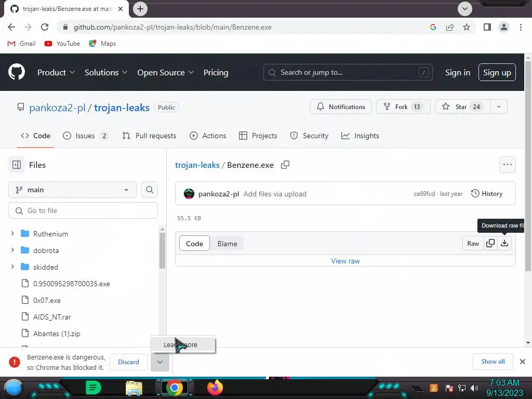532x399 pixels.
Task: Open the History link
Action: (x=487, y=194)
